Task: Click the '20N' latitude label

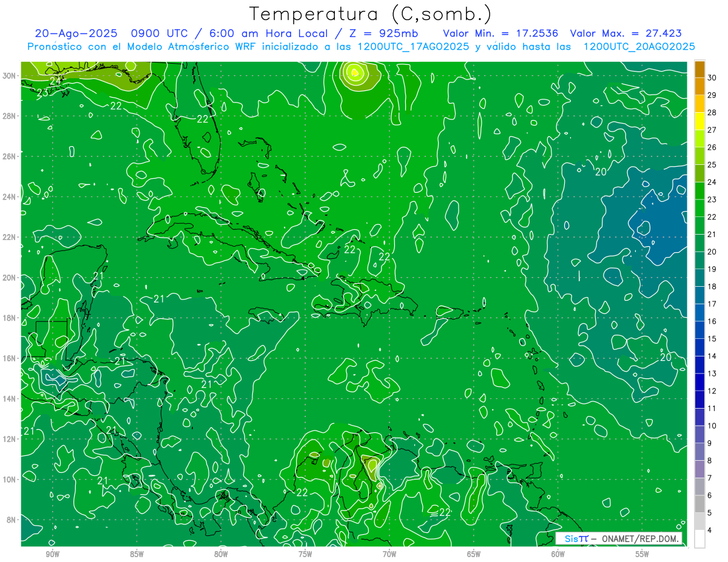Action: point(9,278)
